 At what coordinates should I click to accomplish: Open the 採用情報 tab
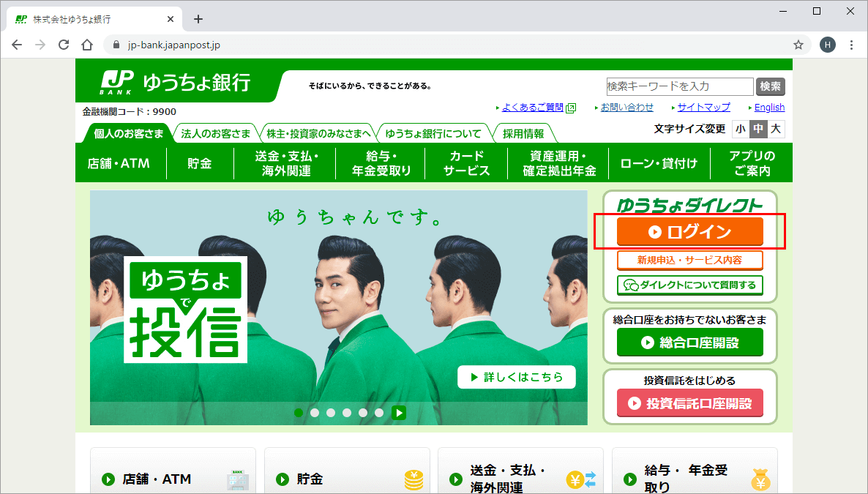click(x=523, y=133)
